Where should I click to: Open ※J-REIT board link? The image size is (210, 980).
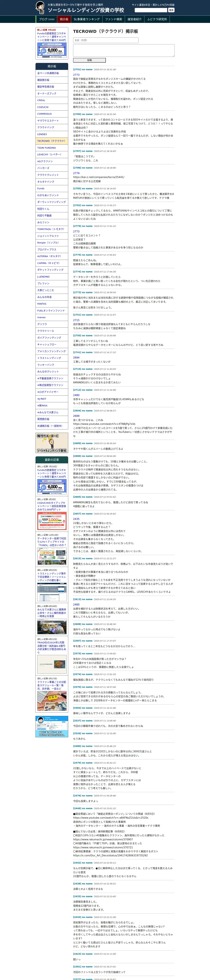(x=52, y=399)
